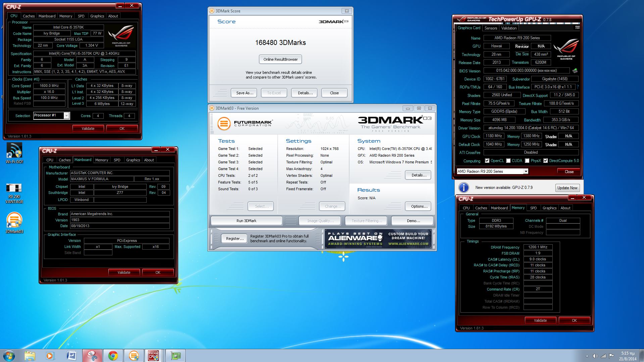Open CPU tab in the Memory CPU-Z window
Viewport: 644px width, 362px height.
click(466, 208)
